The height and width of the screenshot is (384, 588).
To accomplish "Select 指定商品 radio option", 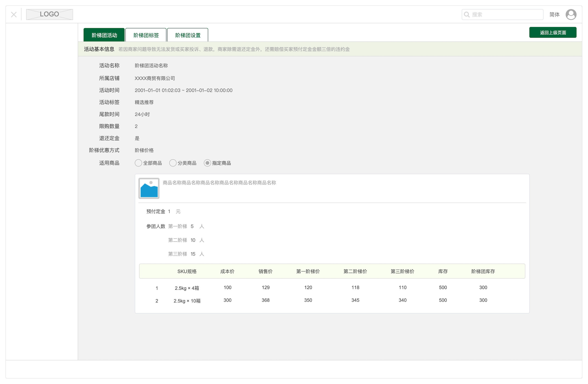I will tap(218, 163).
